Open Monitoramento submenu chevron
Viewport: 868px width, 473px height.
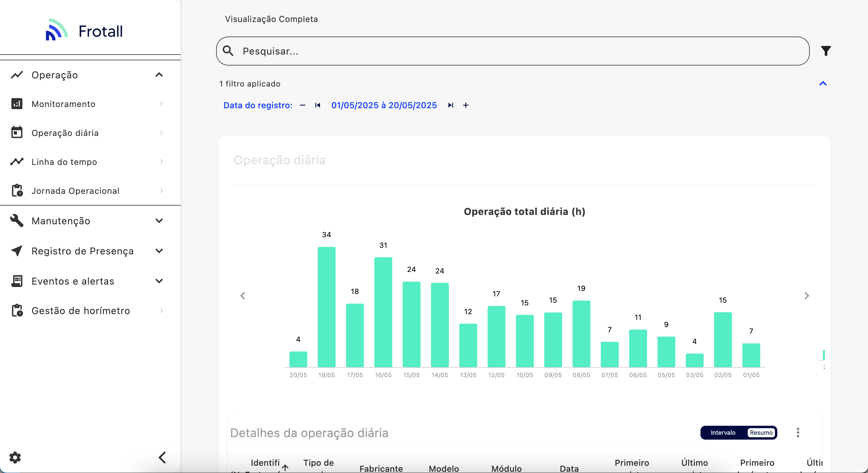point(162,104)
